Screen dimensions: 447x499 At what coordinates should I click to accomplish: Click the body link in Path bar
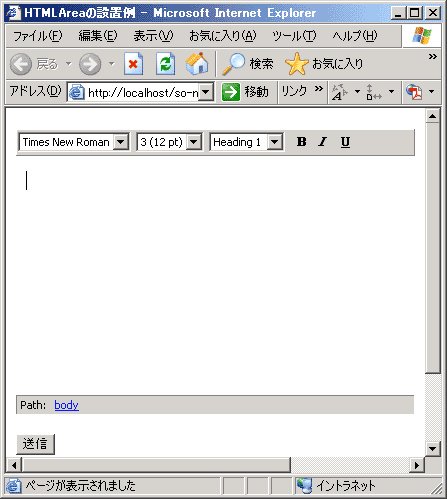66,405
